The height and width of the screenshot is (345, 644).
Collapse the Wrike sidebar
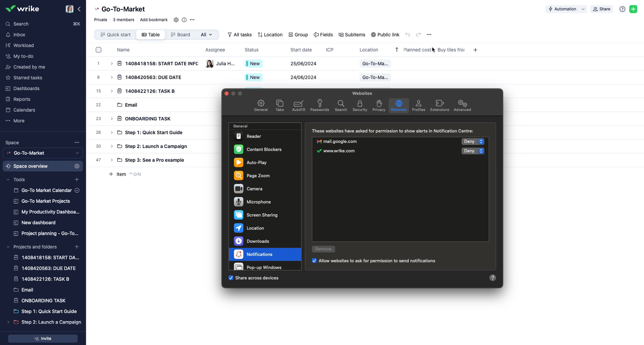[79, 9]
